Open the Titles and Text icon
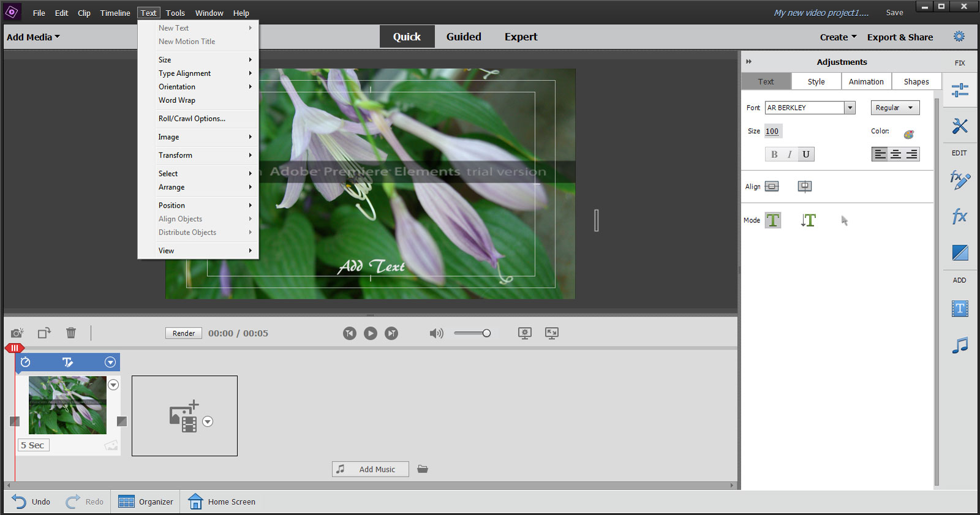The height and width of the screenshot is (515, 980). [960, 309]
